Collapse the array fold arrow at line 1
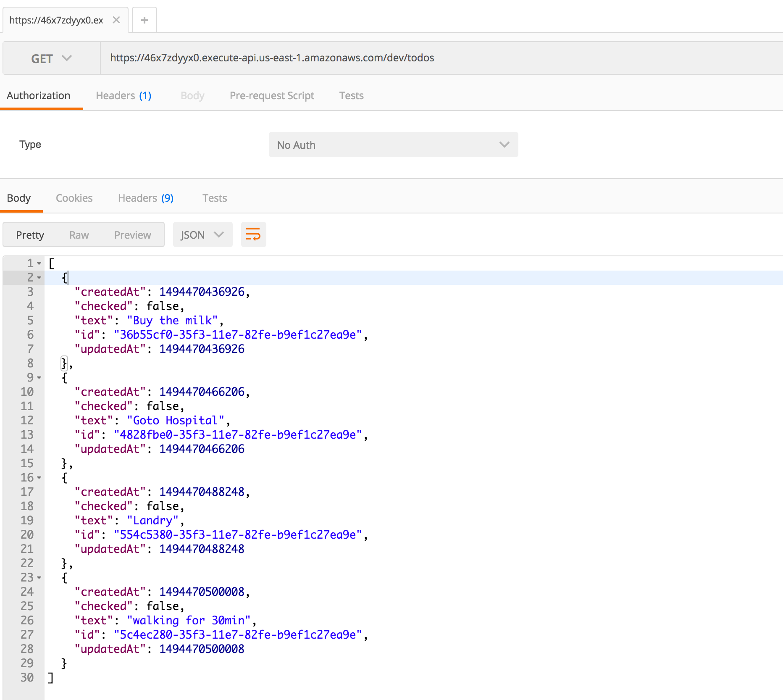The width and height of the screenshot is (783, 700). pos(39,263)
